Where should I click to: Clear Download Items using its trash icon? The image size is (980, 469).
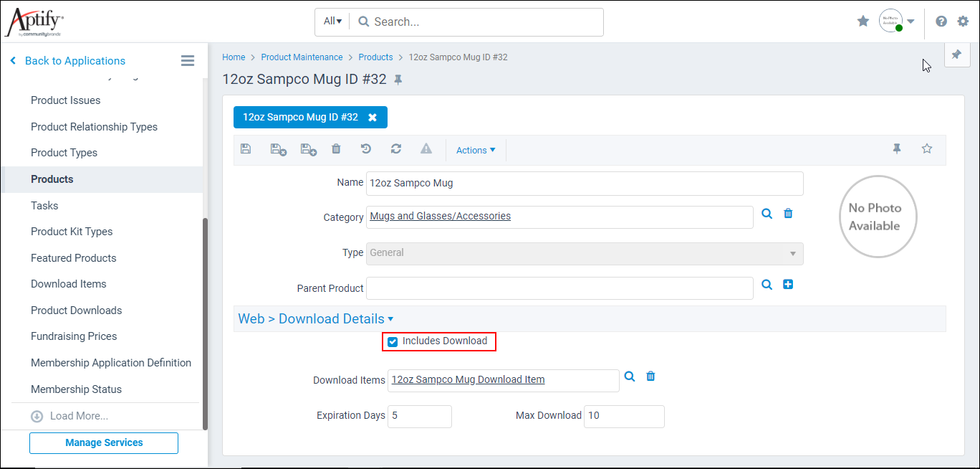pyautogui.click(x=650, y=376)
